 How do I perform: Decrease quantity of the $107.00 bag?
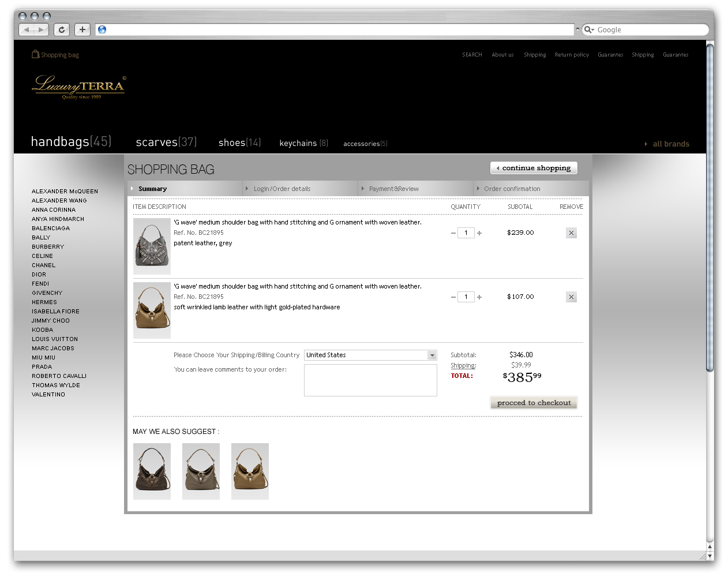[453, 297]
